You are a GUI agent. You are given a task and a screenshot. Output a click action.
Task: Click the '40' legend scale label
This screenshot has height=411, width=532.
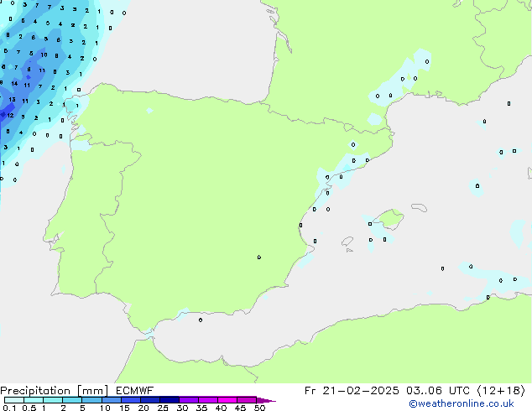[221, 408]
